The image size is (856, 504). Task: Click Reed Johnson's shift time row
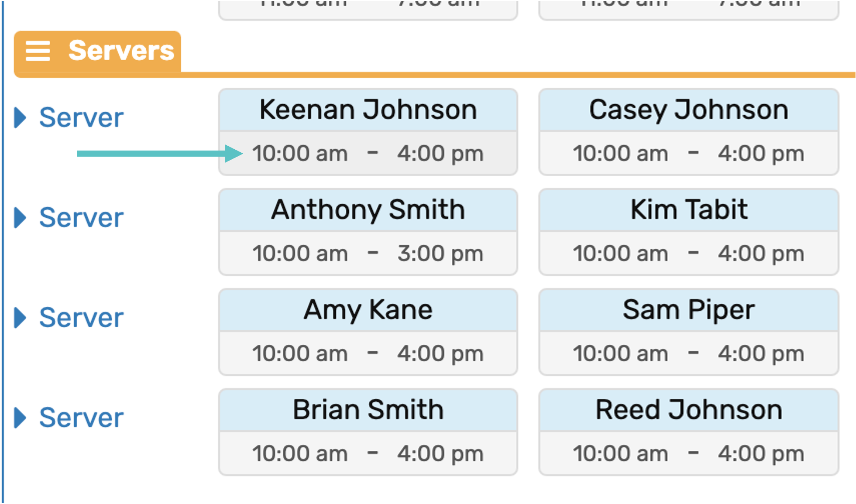[x=688, y=453]
